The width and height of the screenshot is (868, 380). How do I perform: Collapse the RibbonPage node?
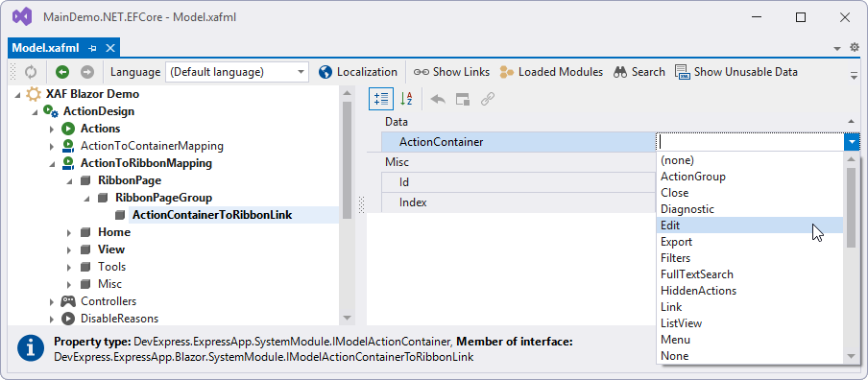tap(69, 180)
